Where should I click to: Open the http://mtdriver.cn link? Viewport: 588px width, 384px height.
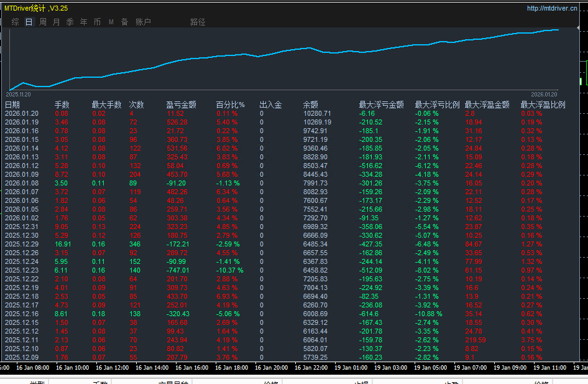point(551,8)
